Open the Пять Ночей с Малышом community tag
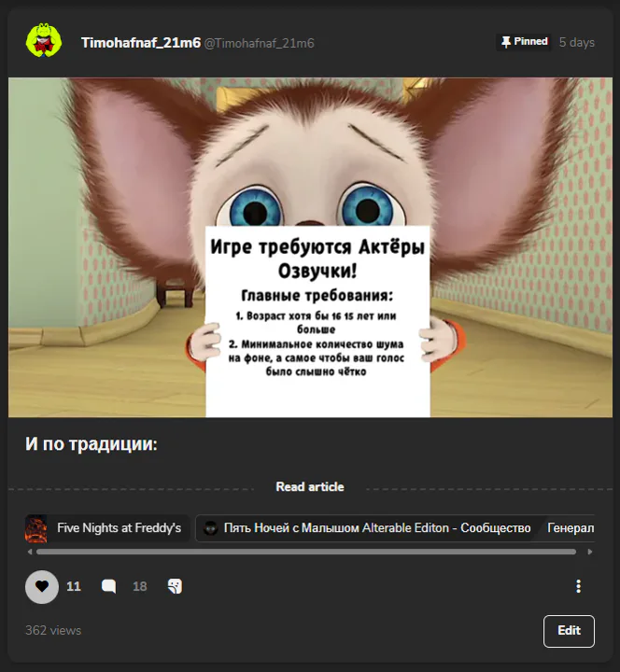 (368, 528)
